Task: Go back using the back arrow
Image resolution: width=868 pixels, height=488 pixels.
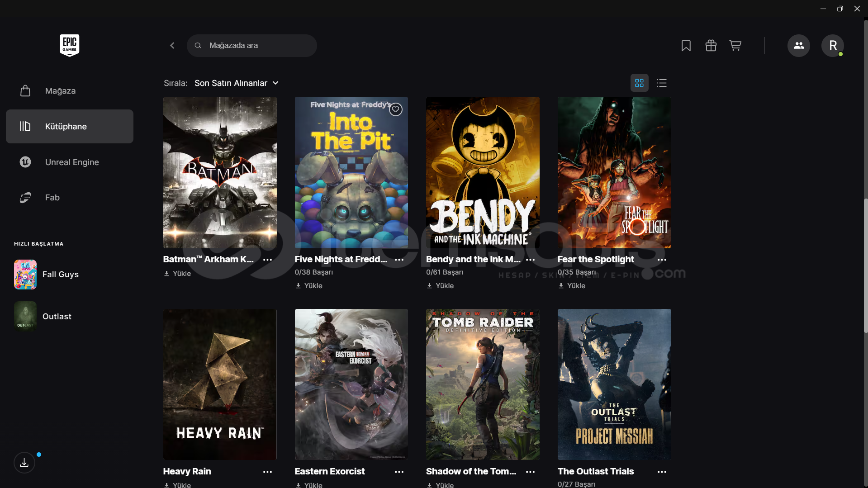Action: [172, 46]
